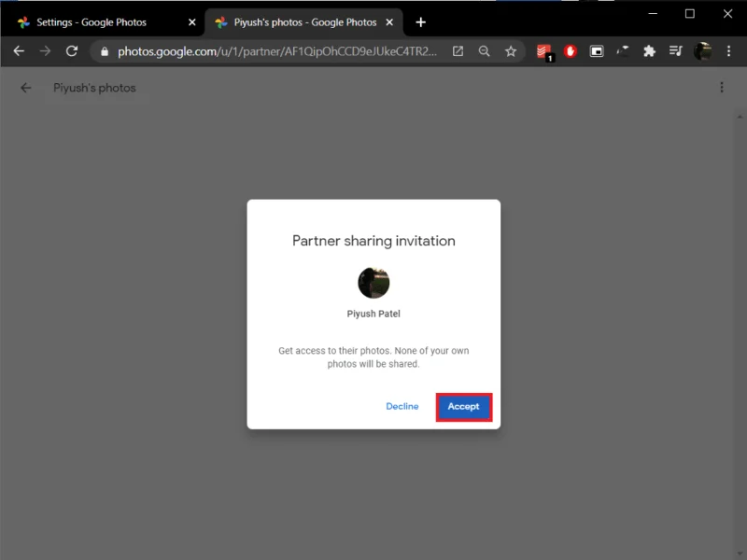Click the browser forward arrow

(x=45, y=51)
